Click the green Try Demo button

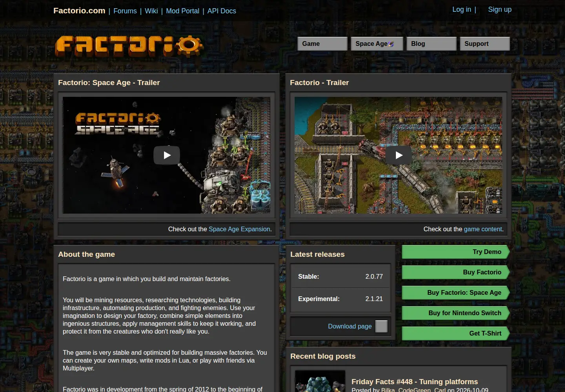(x=456, y=252)
